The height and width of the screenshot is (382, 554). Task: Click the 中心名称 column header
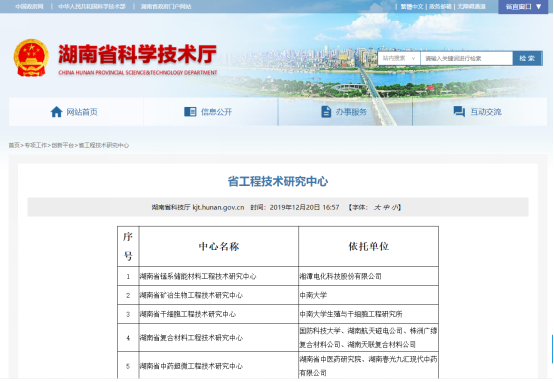tap(219, 246)
